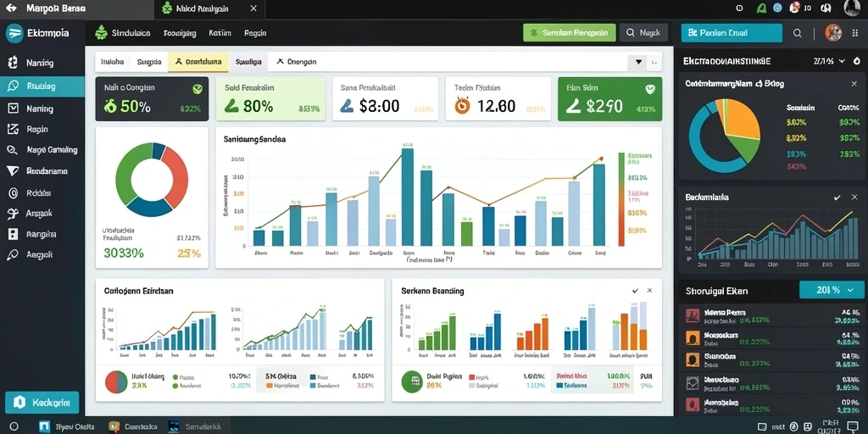Image resolution: width=868 pixels, height=434 pixels.
Task: Click the green Sanntan Rengaain button
Action: 569,33
